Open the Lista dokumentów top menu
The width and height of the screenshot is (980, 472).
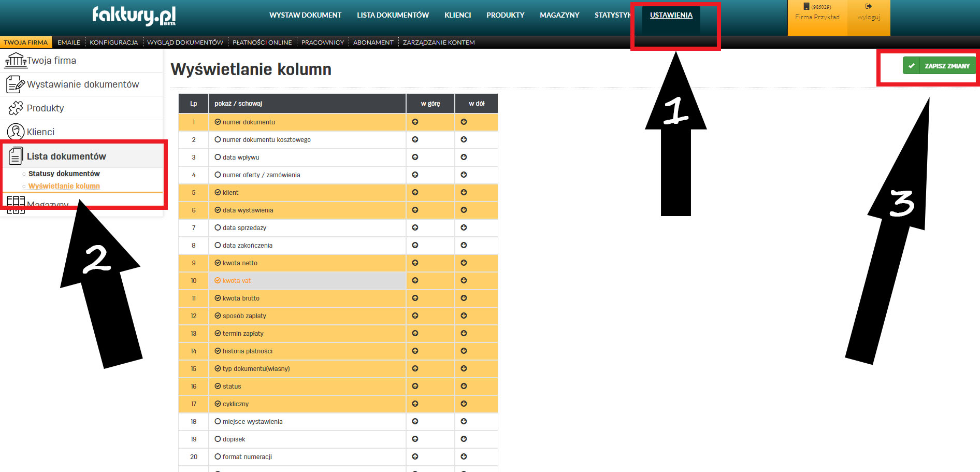point(393,16)
